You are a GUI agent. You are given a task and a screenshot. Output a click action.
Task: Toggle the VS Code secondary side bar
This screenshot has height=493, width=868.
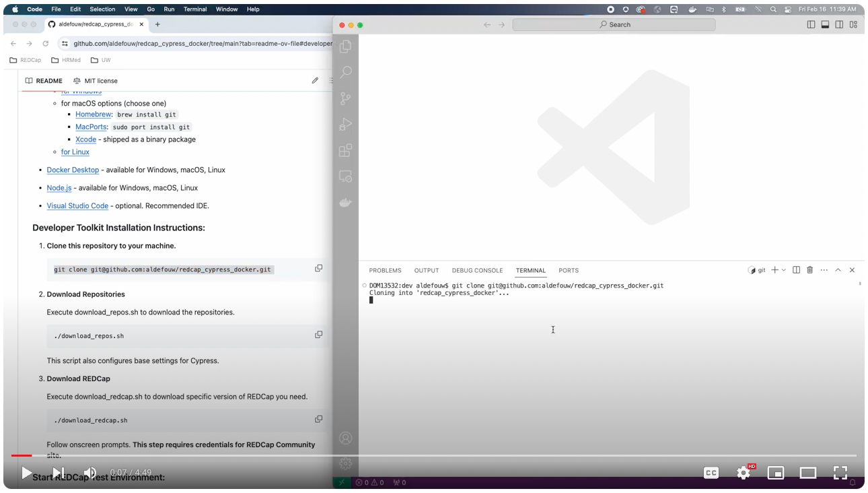(839, 24)
